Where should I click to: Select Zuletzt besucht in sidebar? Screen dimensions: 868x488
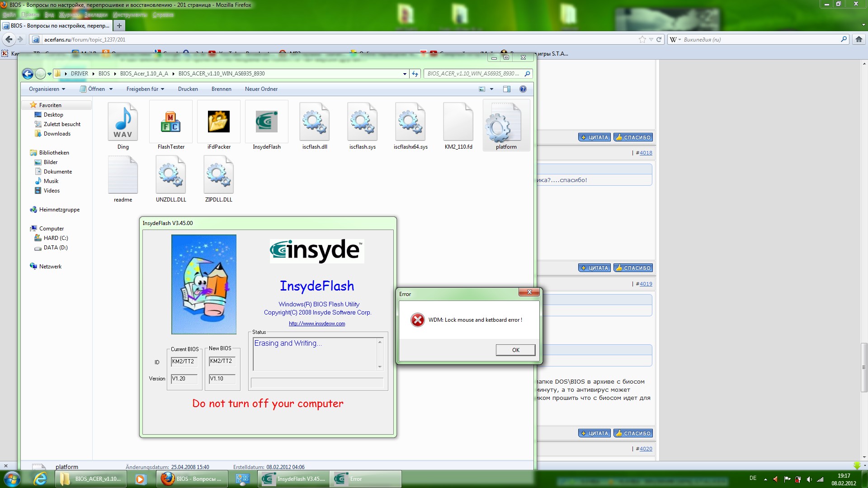click(x=62, y=124)
